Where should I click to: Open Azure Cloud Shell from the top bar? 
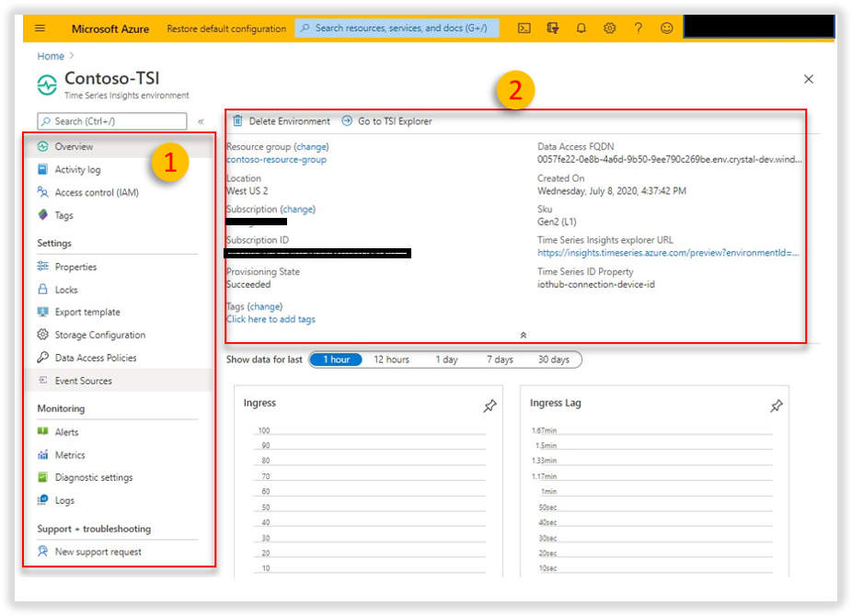(x=524, y=28)
